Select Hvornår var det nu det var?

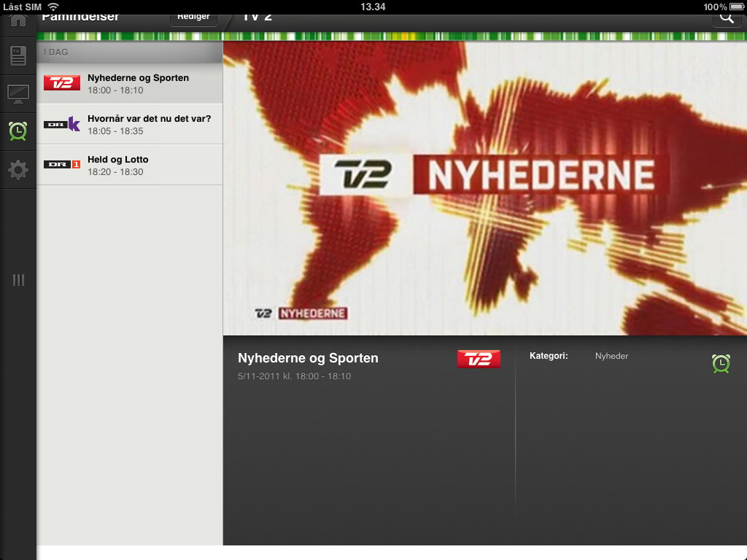[130, 124]
